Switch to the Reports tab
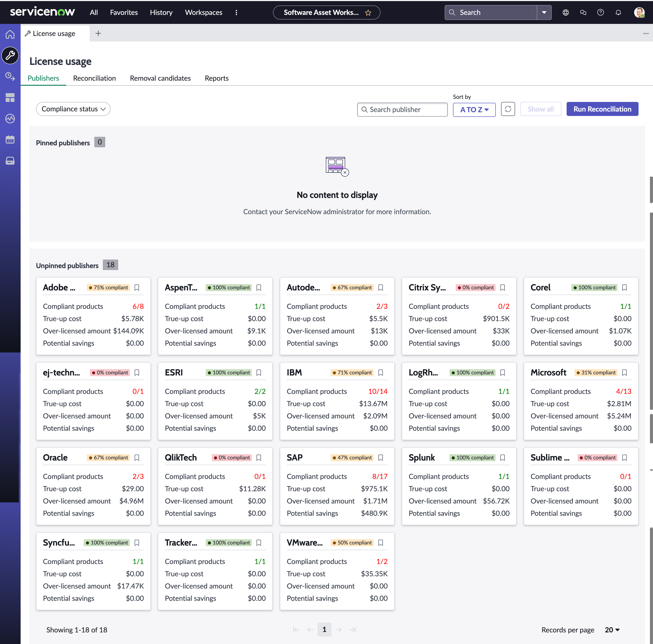 tap(217, 78)
